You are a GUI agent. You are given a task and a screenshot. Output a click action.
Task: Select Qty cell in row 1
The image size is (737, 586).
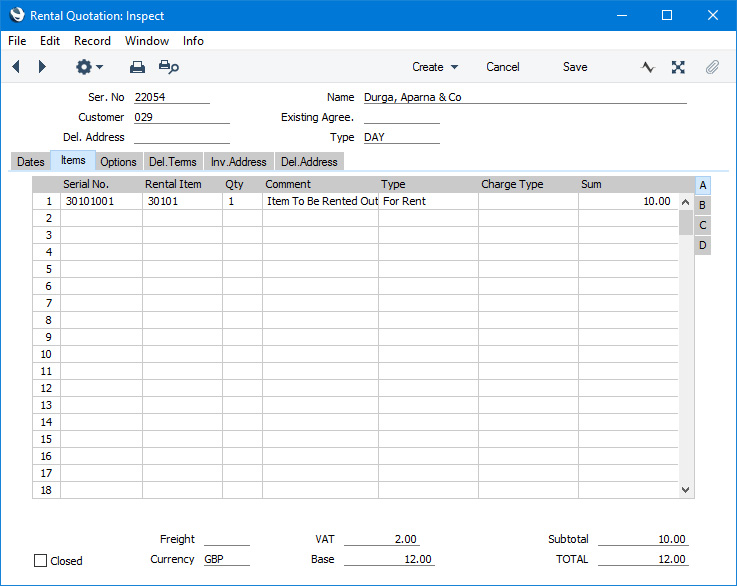pyautogui.click(x=242, y=201)
